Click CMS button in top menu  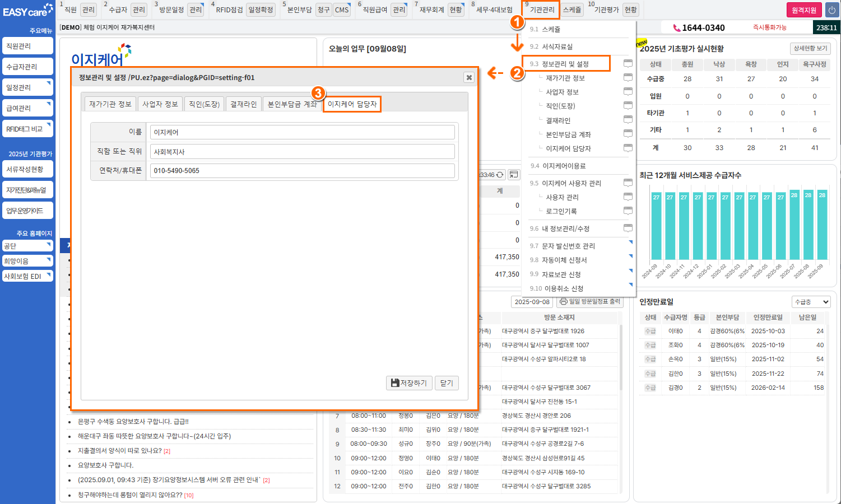[x=342, y=10]
